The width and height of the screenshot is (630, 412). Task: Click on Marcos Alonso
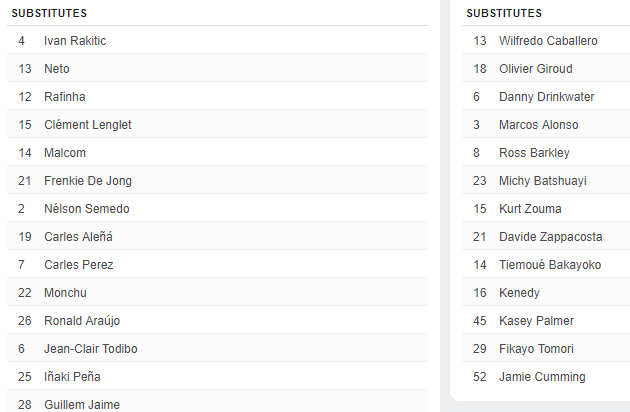[539, 125]
